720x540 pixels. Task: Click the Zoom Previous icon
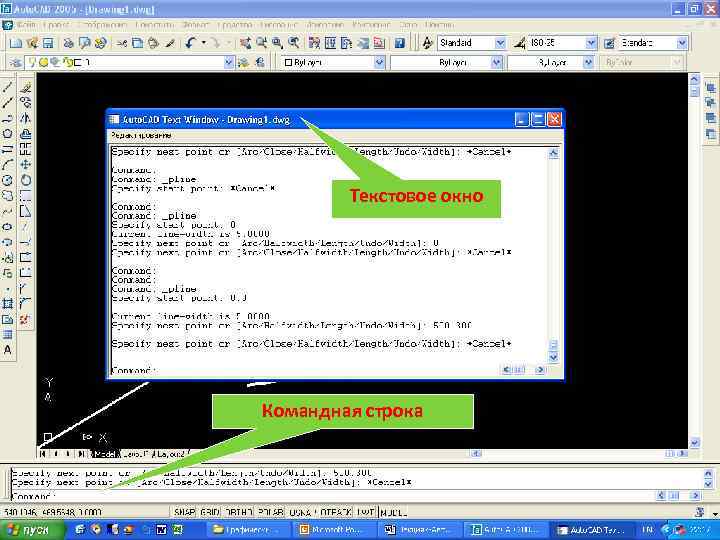[x=293, y=43]
